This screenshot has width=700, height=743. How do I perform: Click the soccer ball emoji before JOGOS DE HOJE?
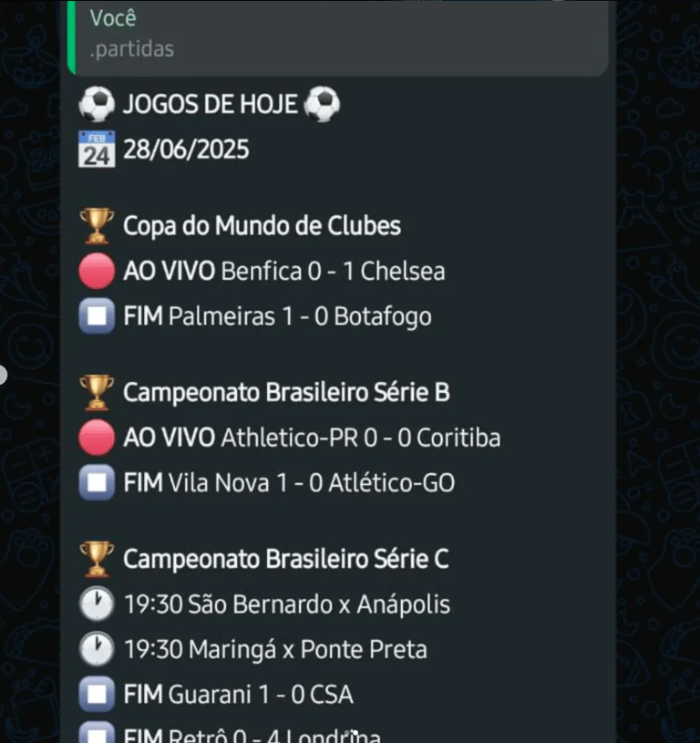[x=97, y=104]
